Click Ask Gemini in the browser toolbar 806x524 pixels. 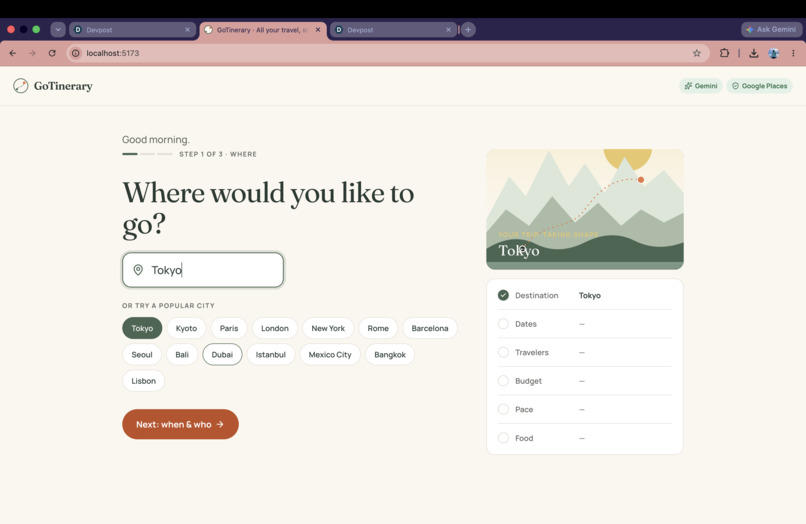[771, 30]
